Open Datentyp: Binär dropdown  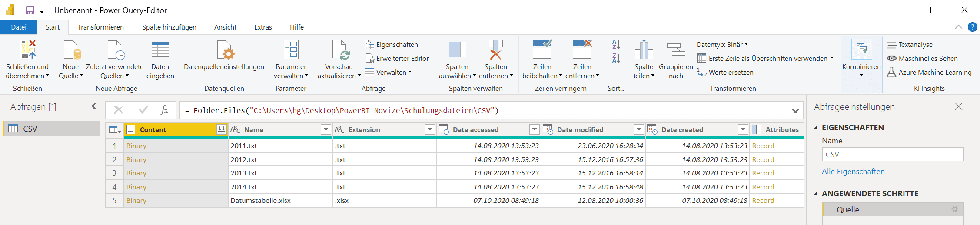point(722,44)
